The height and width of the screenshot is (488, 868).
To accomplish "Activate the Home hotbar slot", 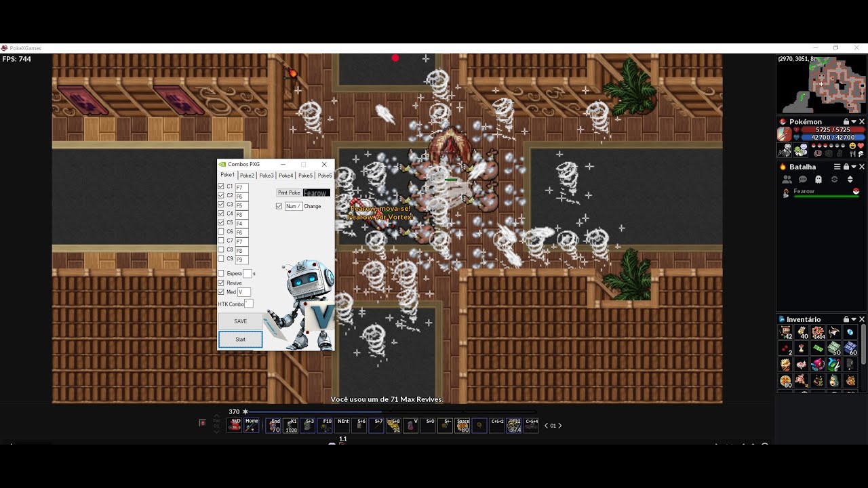I will pos(252,426).
